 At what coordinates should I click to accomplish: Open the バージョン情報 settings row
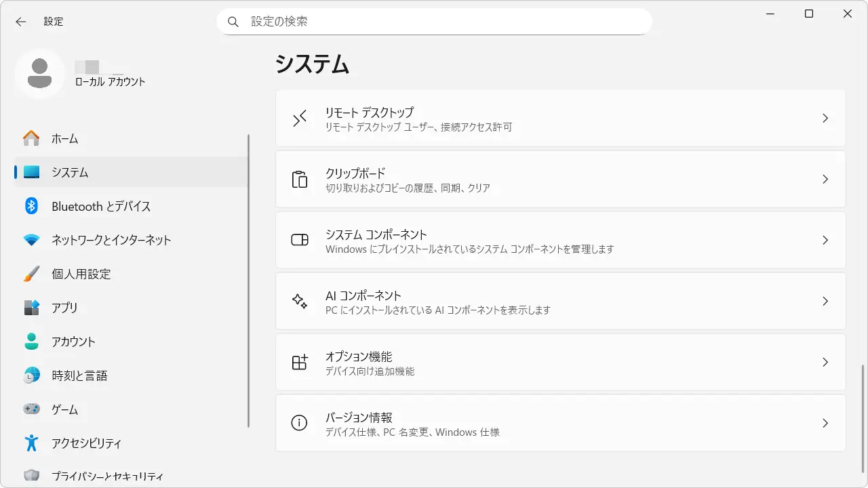coord(560,423)
